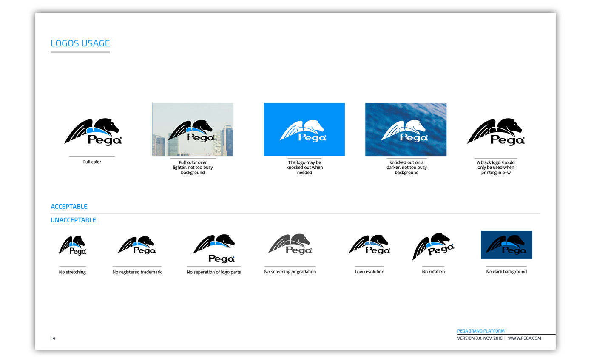Click the all-black Pega logo for b+w printing
Viewport: 591px width, 364px height.
pyautogui.click(x=496, y=132)
